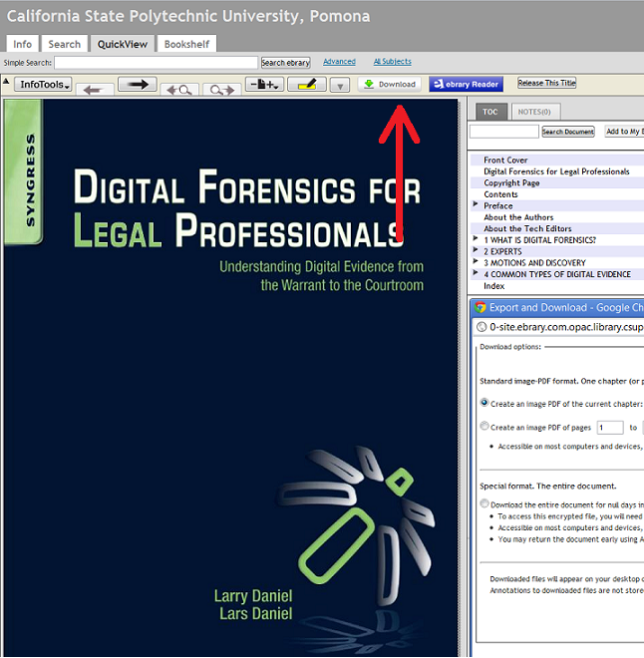Image resolution: width=644 pixels, height=658 pixels.
Task: Expand the Preface entry in the TOC
Action: click(477, 205)
